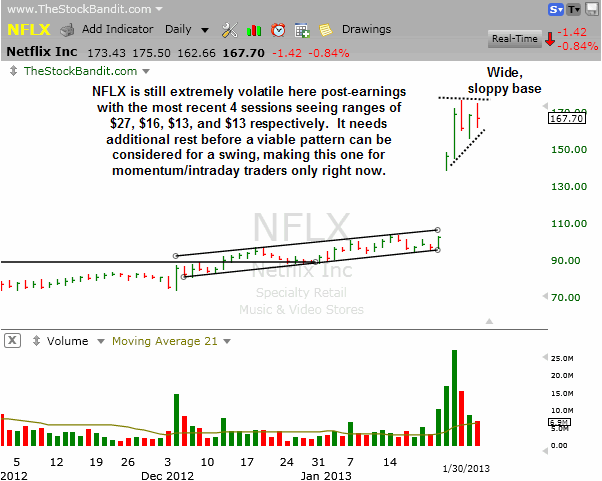Screen dimensions: 602x481
Task: Click the Real-Time button
Action: click(514, 39)
